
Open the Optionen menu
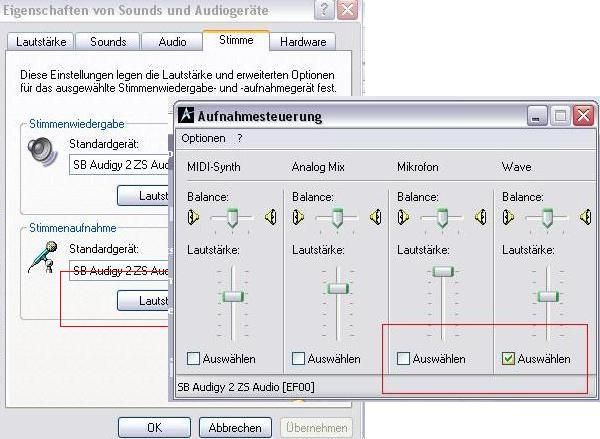(x=203, y=138)
